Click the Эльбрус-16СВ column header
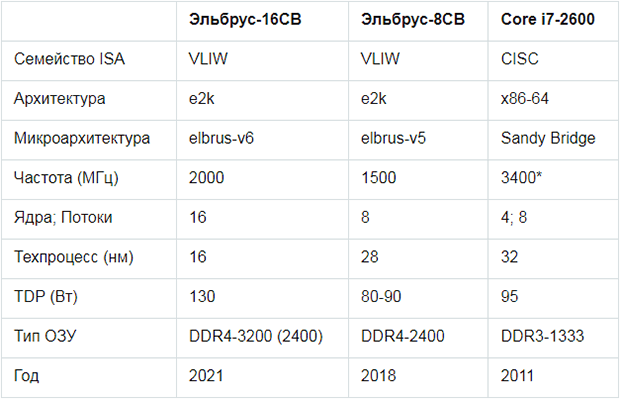Screen dimensions: 620x399 tap(245, 19)
